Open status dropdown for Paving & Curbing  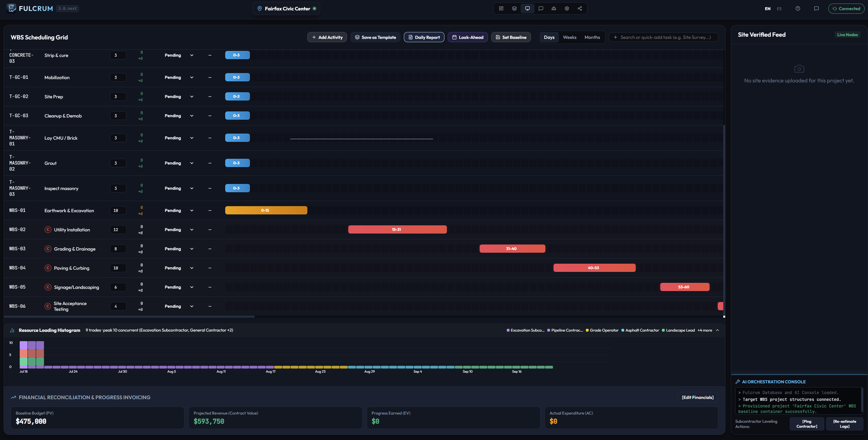tap(179, 268)
